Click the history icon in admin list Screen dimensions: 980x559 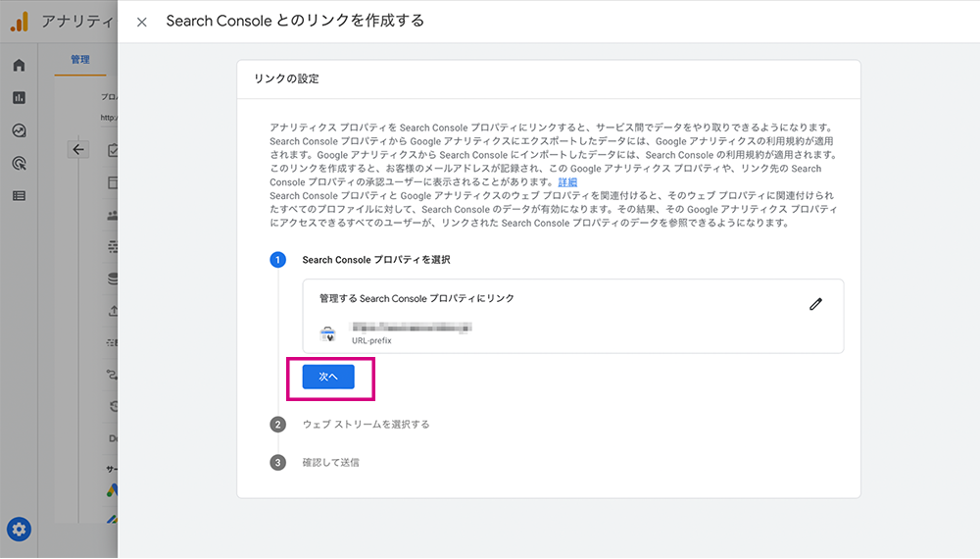(x=114, y=406)
